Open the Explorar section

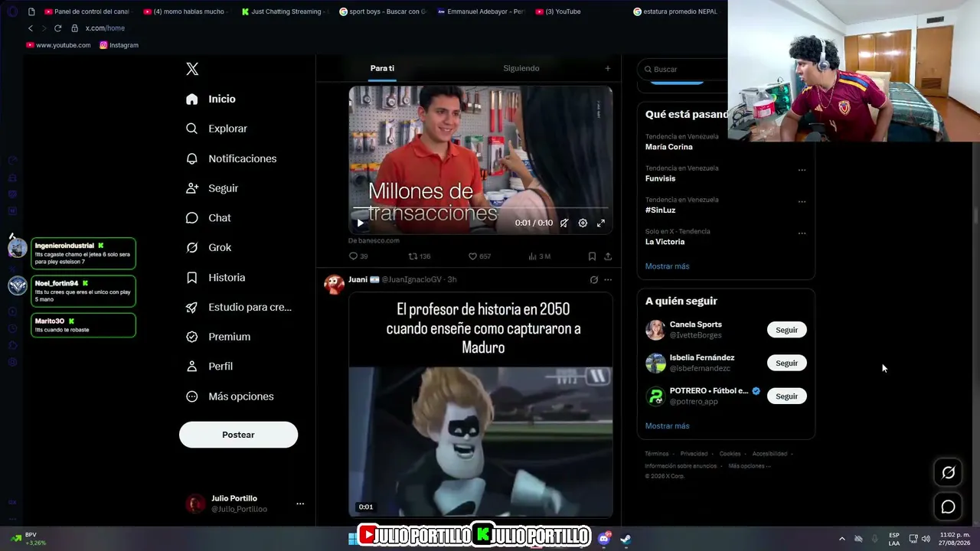(217, 129)
